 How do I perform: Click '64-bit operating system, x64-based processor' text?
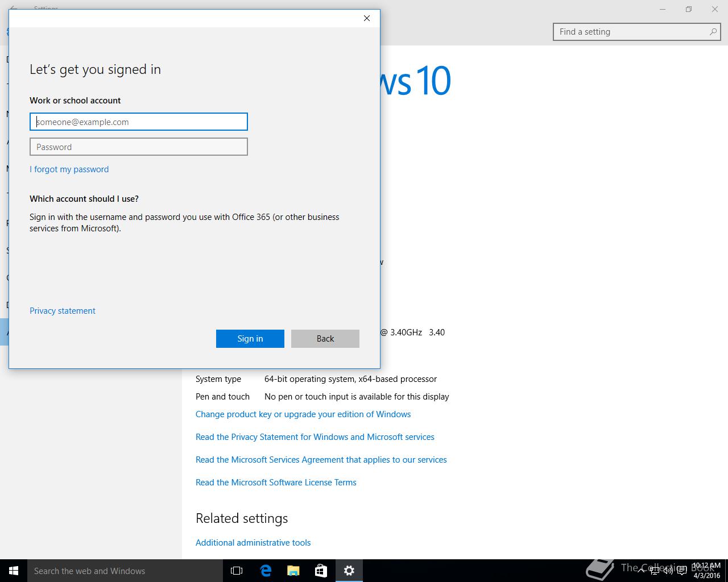350,379
